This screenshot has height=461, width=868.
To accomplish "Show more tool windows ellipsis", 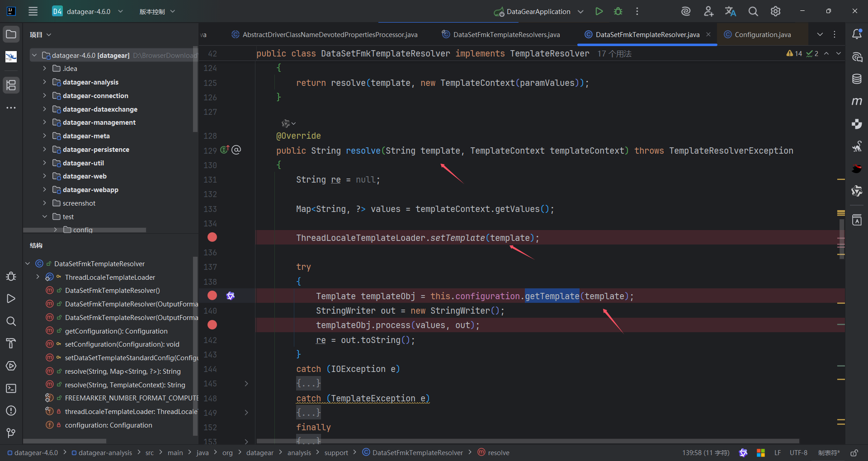I will [11, 108].
